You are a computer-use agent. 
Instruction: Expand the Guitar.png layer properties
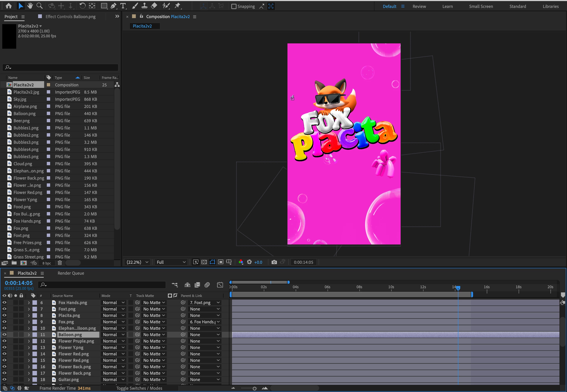click(29, 380)
